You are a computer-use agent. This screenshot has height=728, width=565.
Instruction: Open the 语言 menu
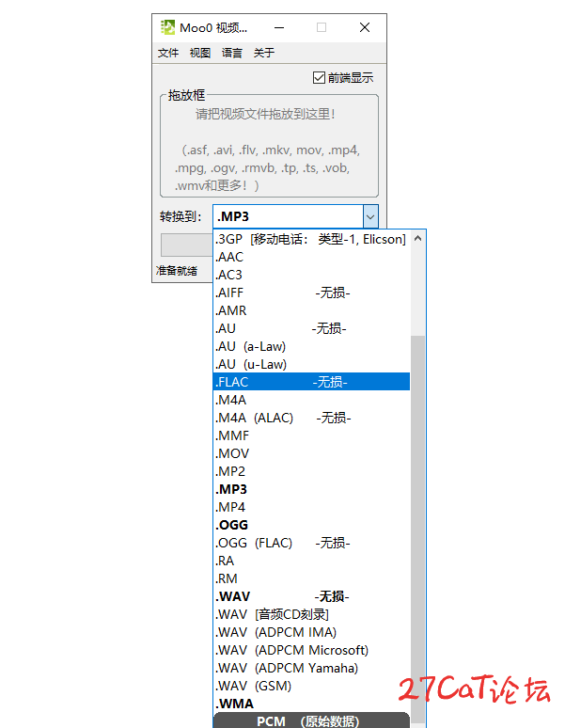(x=232, y=53)
